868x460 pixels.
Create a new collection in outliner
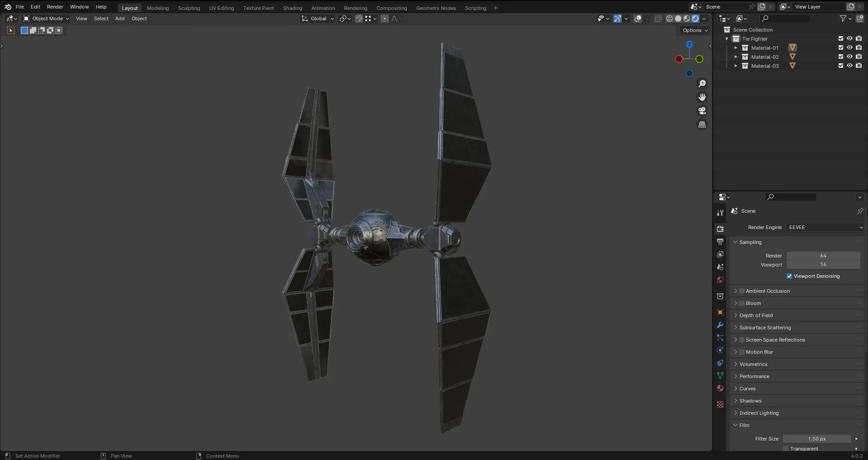coord(859,19)
